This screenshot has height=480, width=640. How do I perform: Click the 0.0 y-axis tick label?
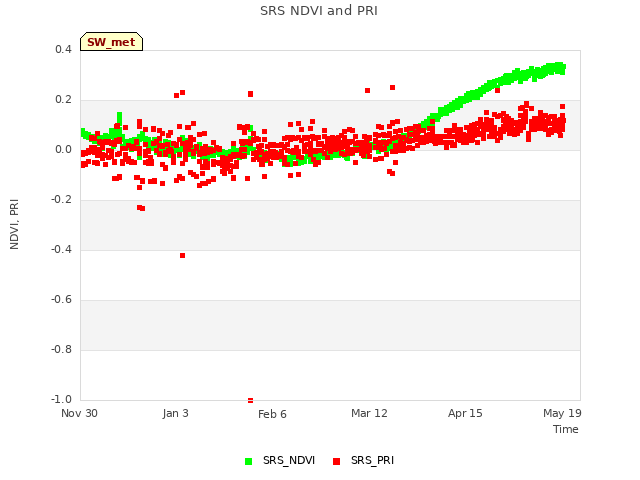tap(63, 150)
